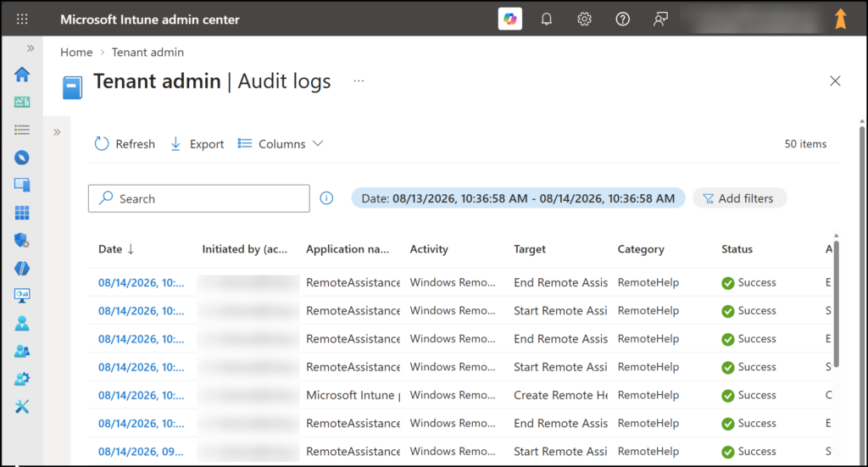Click Home breadcrumb link
This screenshot has width=868, height=467.
pyautogui.click(x=76, y=52)
